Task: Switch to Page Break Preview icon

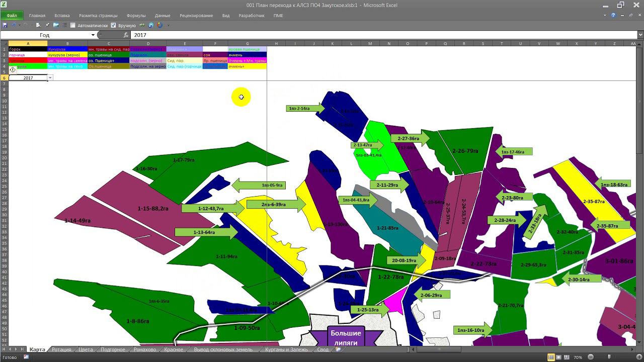Action: tap(568, 357)
